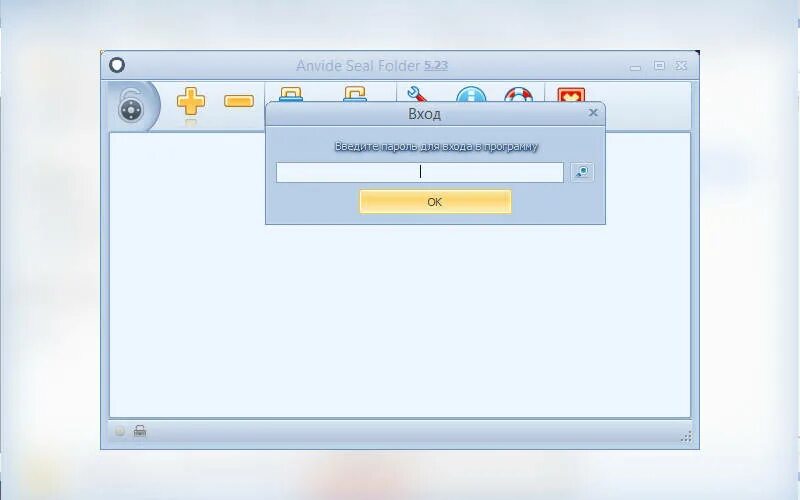
Task: Close the Вход login dialog
Action: click(593, 112)
